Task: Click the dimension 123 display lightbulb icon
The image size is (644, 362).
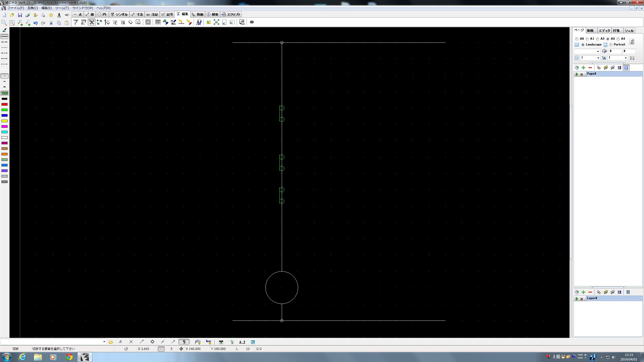Action: [x=198, y=342]
